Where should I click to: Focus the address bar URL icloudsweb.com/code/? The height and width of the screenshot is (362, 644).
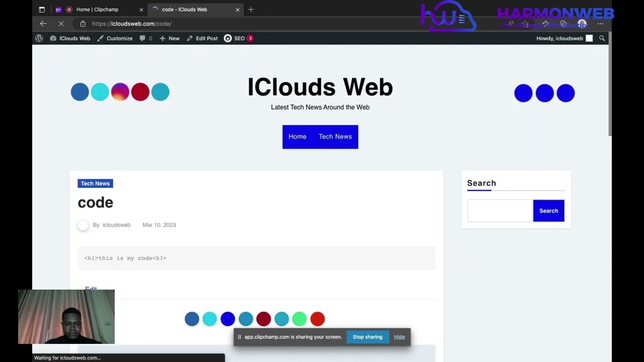[x=132, y=24]
